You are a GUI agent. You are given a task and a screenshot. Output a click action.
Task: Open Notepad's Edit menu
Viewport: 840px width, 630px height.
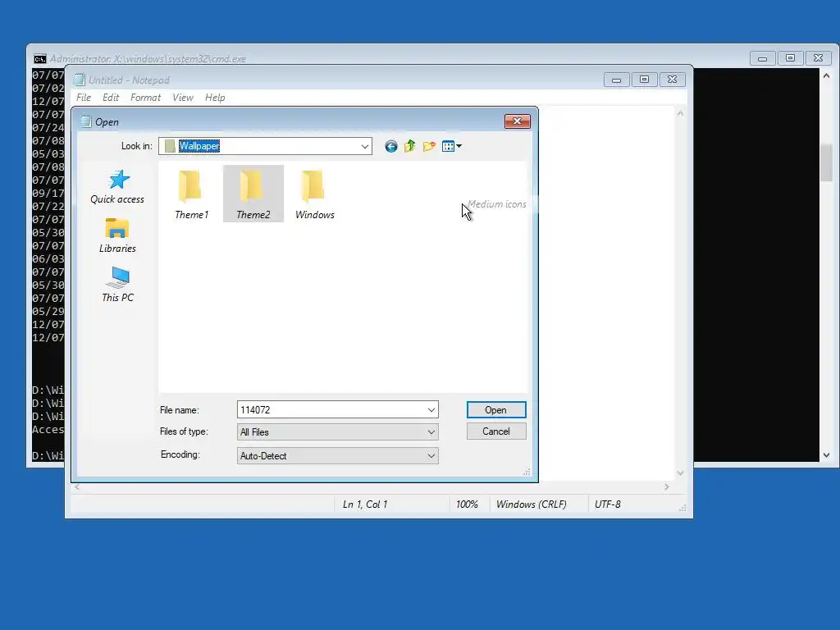pos(111,98)
